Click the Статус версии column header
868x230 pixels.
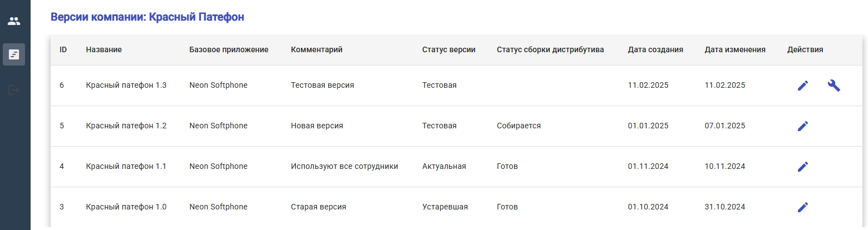pyautogui.click(x=448, y=49)
